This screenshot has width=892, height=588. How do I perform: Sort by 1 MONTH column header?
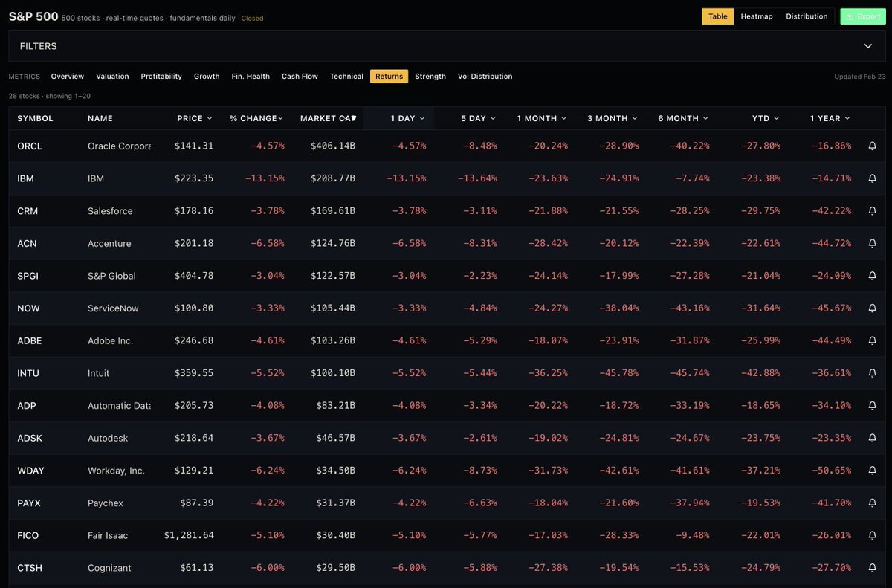542,118
